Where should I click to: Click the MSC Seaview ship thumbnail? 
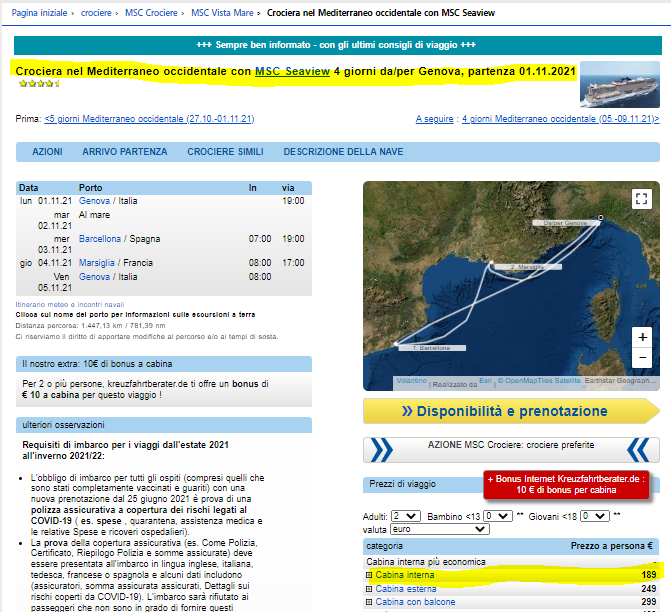tap(620, 84)
